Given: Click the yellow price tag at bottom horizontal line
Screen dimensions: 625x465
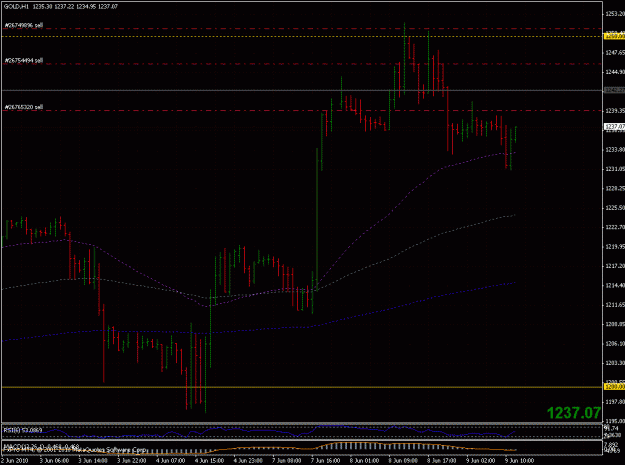Looking at the screenshot, I should (615, 387).
